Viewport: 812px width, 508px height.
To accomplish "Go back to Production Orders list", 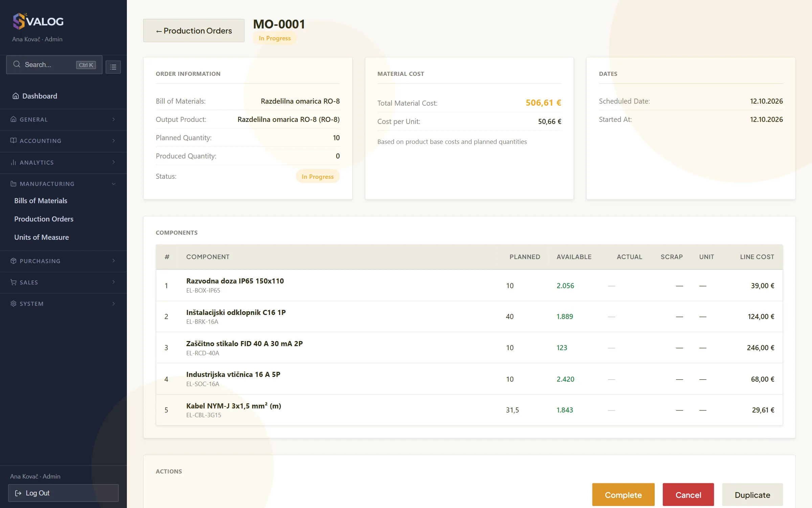I will coord(194,30).
